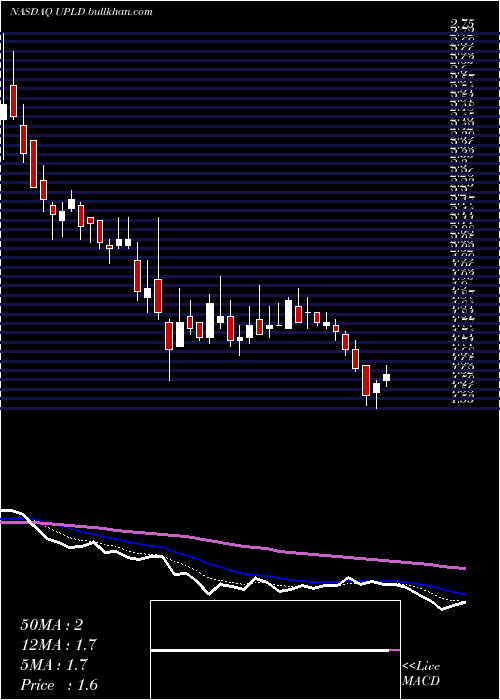Click the white MACD line in the live box
500x700 pixels.
click(x=270, y=650)
